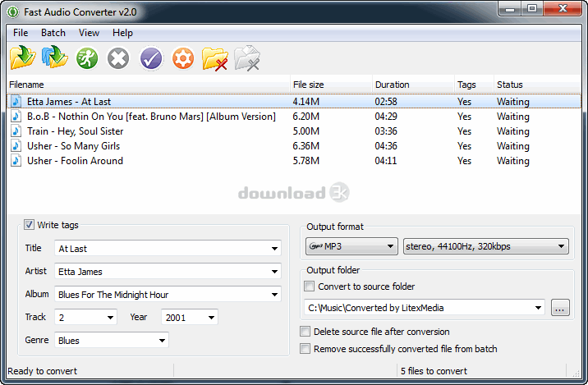
Task: Click the note icon beside Usher - So Many Girls
Action: [16, 146]
